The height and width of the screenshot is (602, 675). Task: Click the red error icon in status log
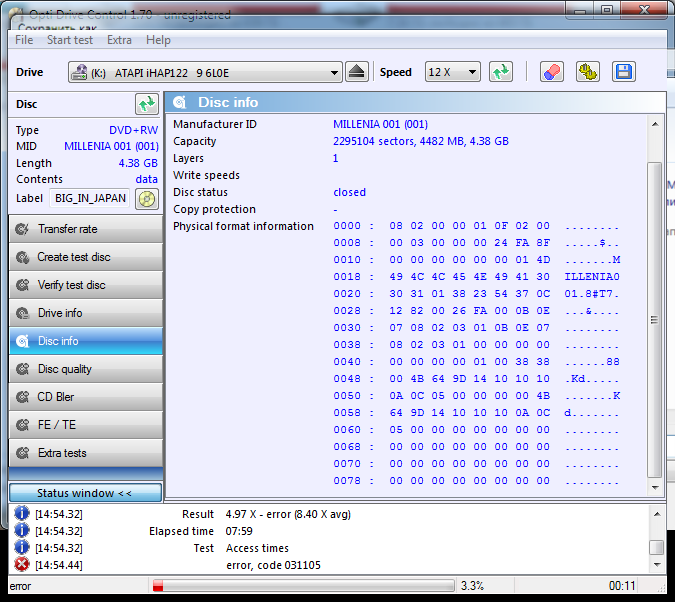[x=21, y=565]
